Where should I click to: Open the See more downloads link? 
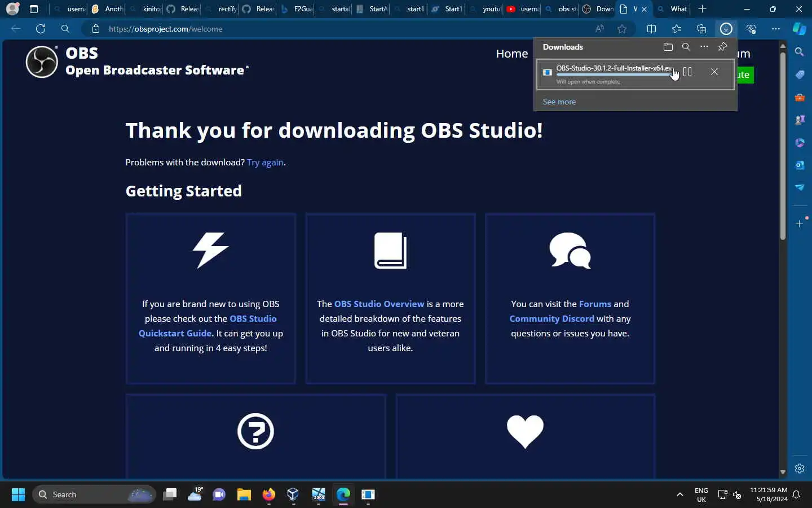pos(559,102)
